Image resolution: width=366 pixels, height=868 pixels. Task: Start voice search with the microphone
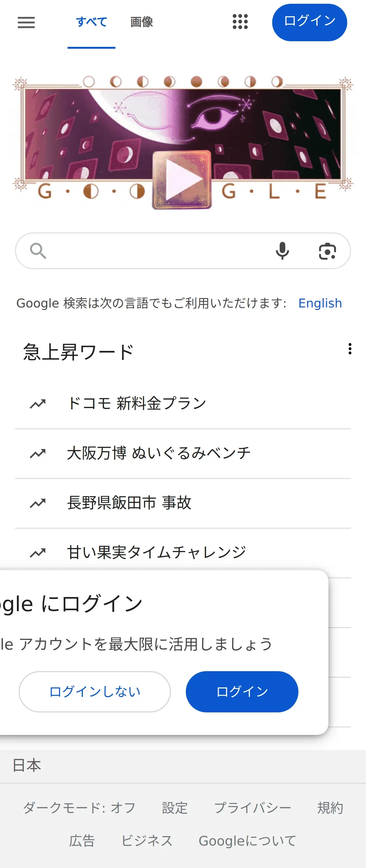coord(282,251)
